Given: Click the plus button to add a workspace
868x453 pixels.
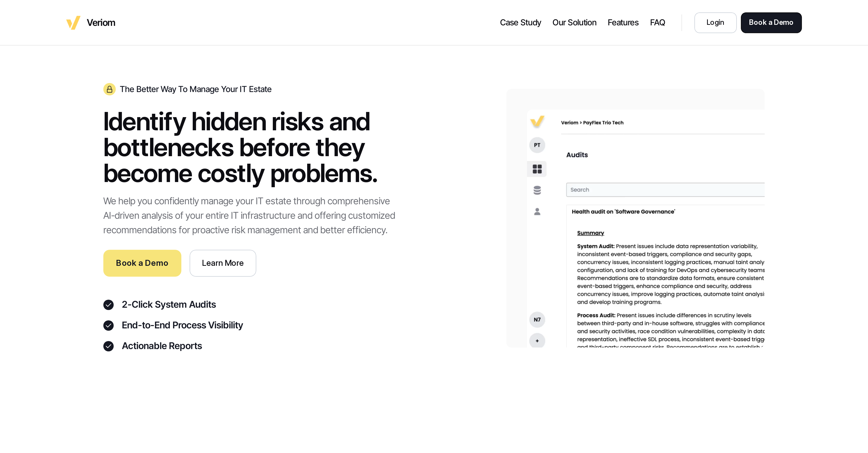Looking at the screenshot, I should tap(537, 341).
